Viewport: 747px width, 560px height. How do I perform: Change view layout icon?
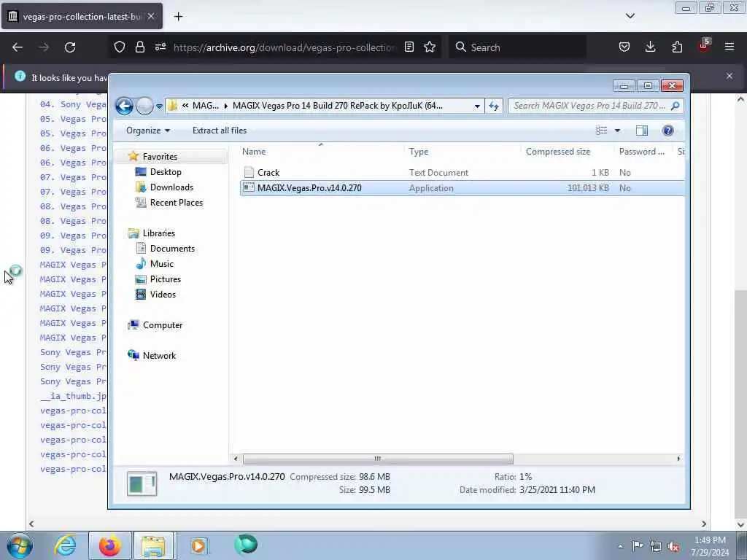click(602, 131)
